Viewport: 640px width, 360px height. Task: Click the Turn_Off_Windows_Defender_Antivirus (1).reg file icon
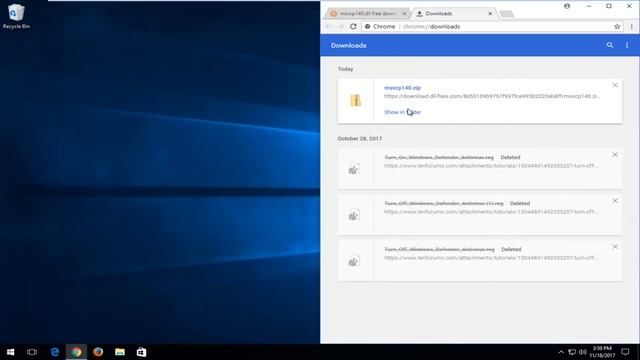[x=354, y=215]
